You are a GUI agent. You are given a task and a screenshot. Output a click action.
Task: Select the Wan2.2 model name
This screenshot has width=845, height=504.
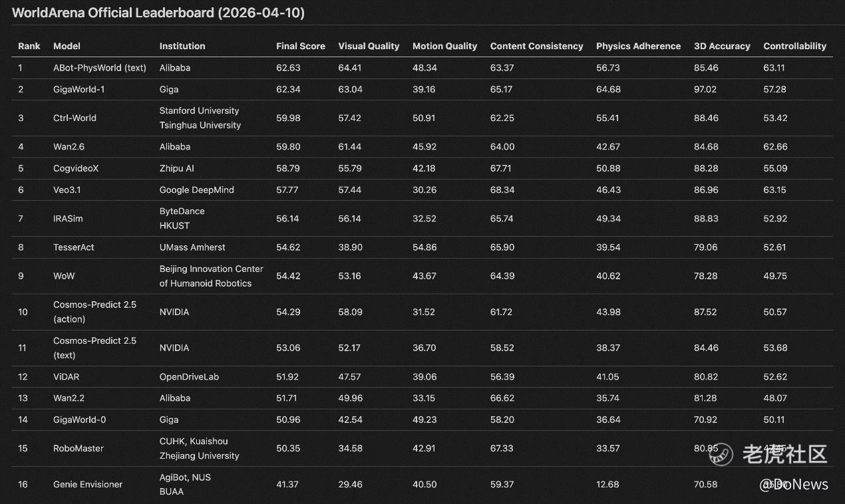pyautogui.click(x=69, y=398)
